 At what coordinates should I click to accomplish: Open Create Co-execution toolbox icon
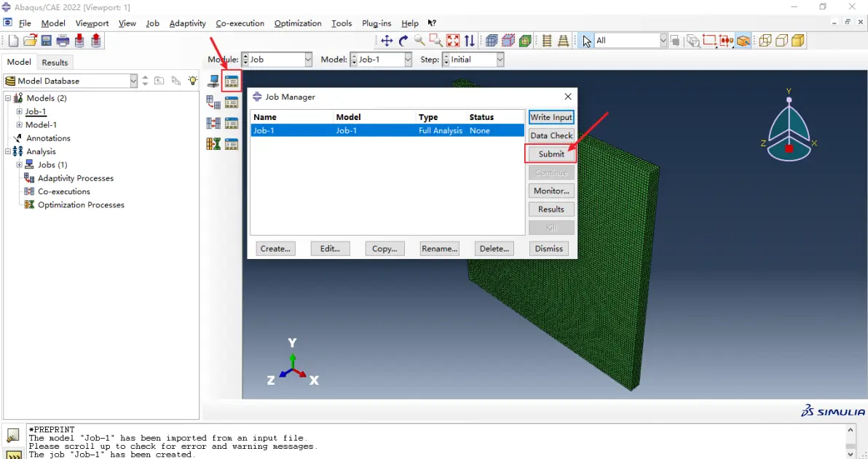(x=213, y=124)
